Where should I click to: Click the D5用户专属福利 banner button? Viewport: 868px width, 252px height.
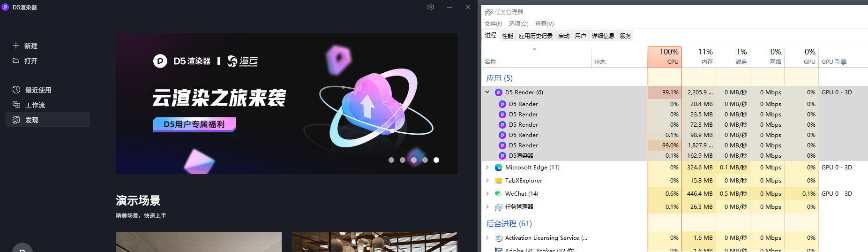pyautogui.click(x=194, y=124)
